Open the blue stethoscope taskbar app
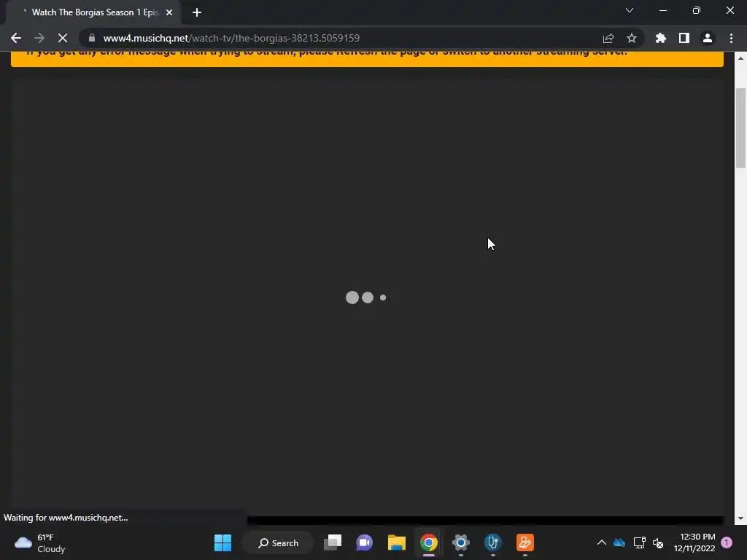The width and height of the screenshot is (747, 560). [x=492, y=542]
